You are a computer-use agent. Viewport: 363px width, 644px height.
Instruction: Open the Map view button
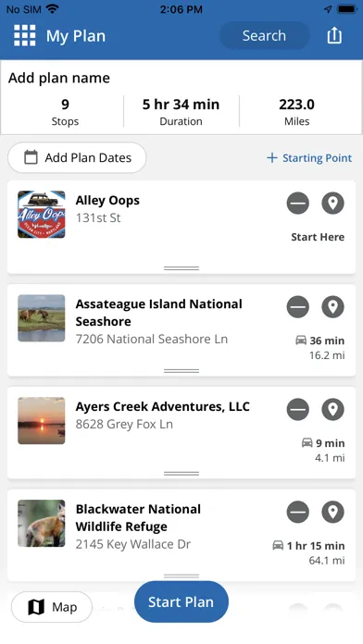tap(52, 607)
